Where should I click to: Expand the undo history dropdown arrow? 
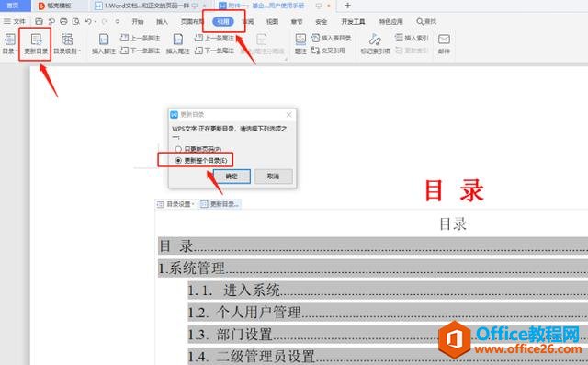(96, 22)
